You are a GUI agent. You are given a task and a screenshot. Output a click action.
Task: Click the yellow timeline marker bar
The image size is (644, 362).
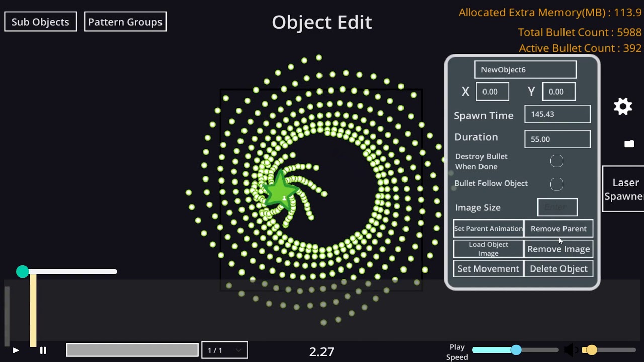pyautogui.click(x=33, y=310)
